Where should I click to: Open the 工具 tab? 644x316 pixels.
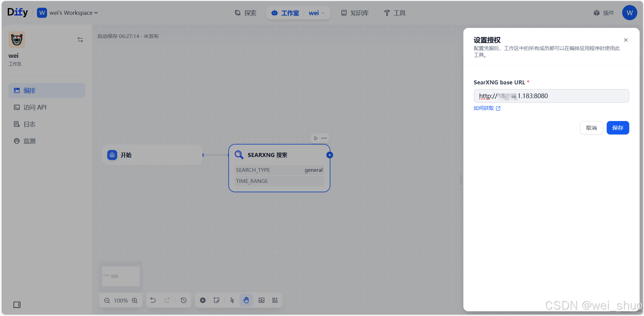pyautogui.click(x=395, y=13)
